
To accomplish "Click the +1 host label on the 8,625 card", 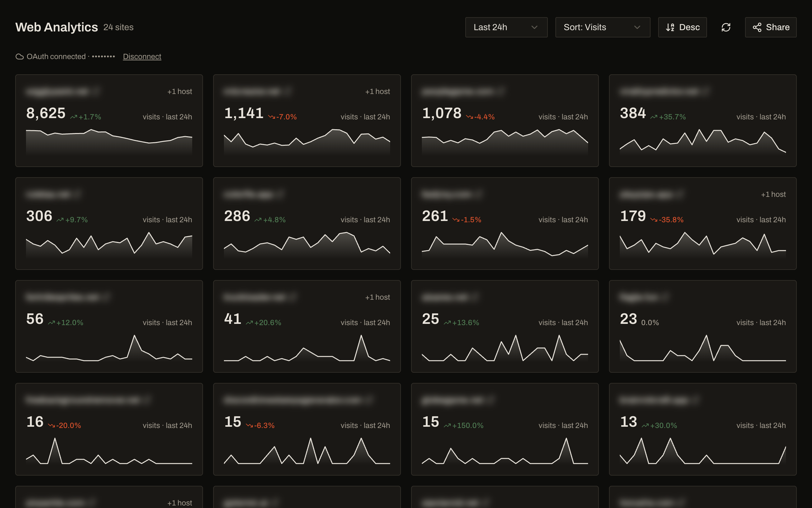I will (180, 91).
